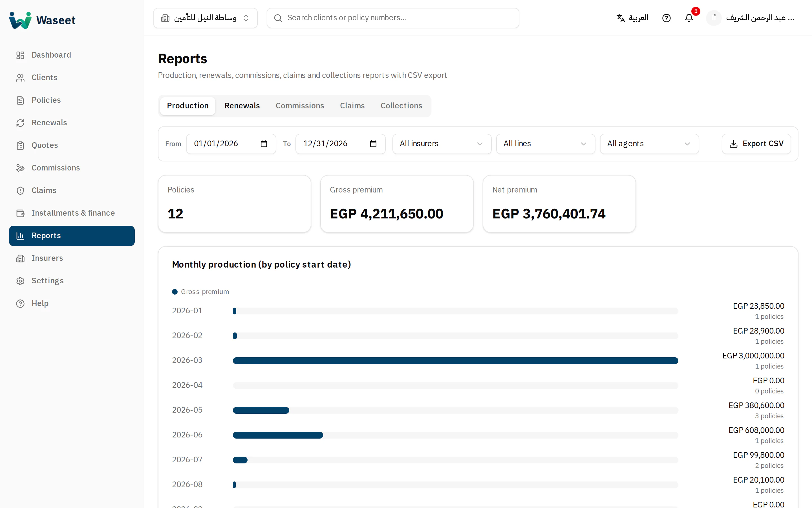Click the 2026-03 production bar
The image size is (812, 508).
click(x=455, y=360)
